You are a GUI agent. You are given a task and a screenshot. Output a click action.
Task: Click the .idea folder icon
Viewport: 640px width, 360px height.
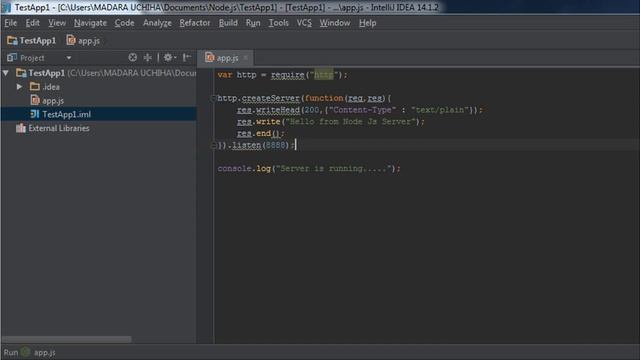(x=35, y=87)
